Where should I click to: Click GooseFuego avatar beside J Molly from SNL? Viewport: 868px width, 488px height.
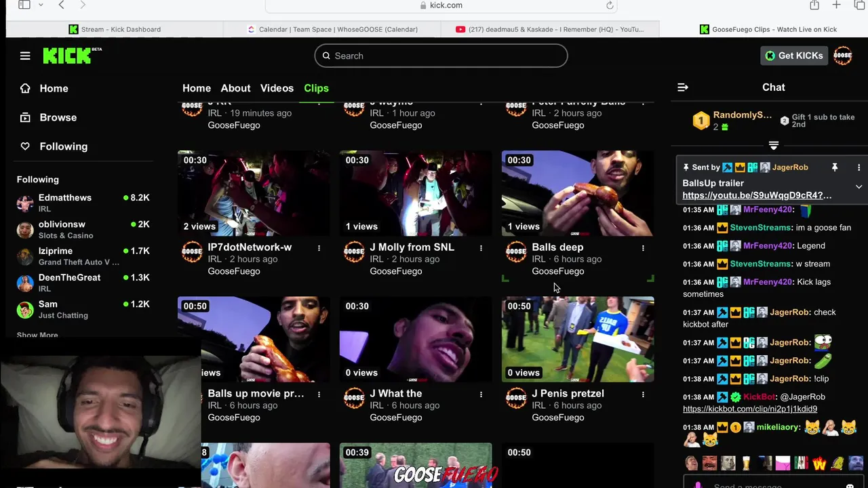(354, 252)
